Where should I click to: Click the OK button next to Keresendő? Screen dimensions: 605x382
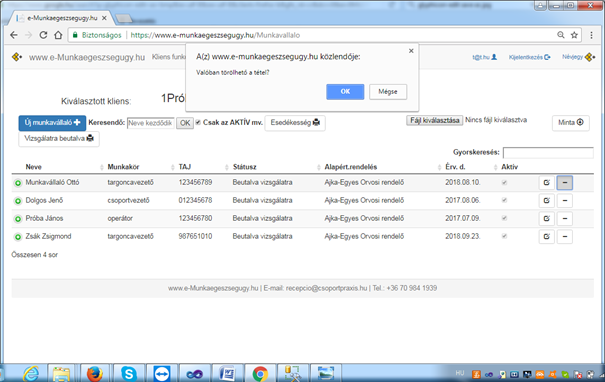click(185, 123)
